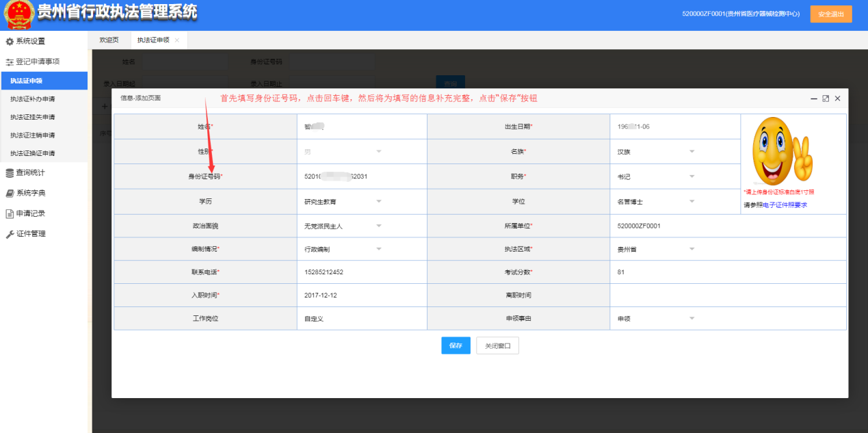The height and width of the screenshot is (433, 868).
Task: Open 系统设置 gear icon in sidebar
Action: pyautogui.click(x=10, y=41)
